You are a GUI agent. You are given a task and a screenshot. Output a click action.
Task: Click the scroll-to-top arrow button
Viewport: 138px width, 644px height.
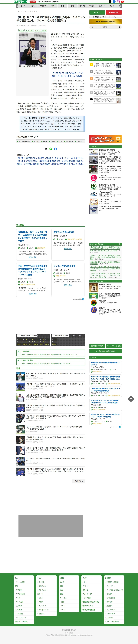[x=131, y=399]
